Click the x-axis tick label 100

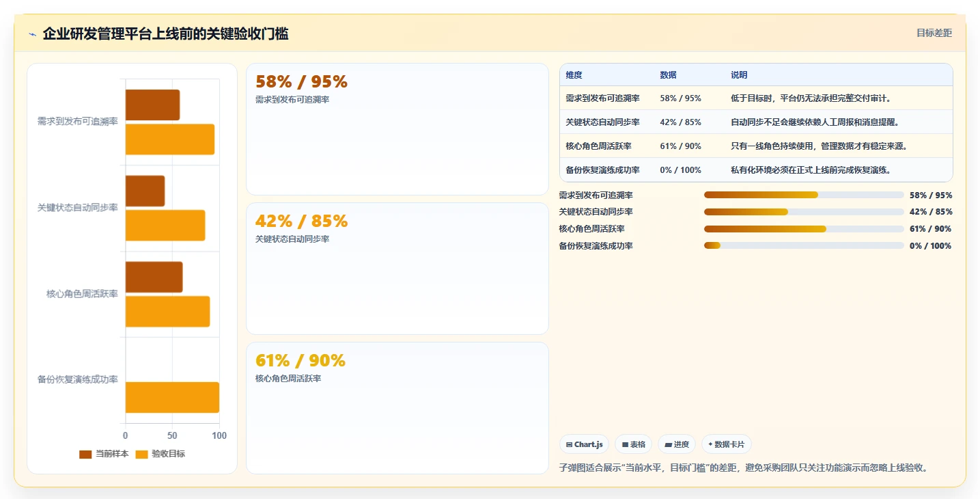219,435
